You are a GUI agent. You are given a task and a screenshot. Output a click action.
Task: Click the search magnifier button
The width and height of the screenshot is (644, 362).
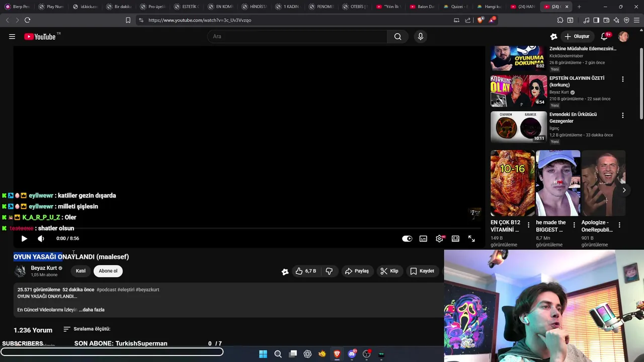click(x=398, y=36)
